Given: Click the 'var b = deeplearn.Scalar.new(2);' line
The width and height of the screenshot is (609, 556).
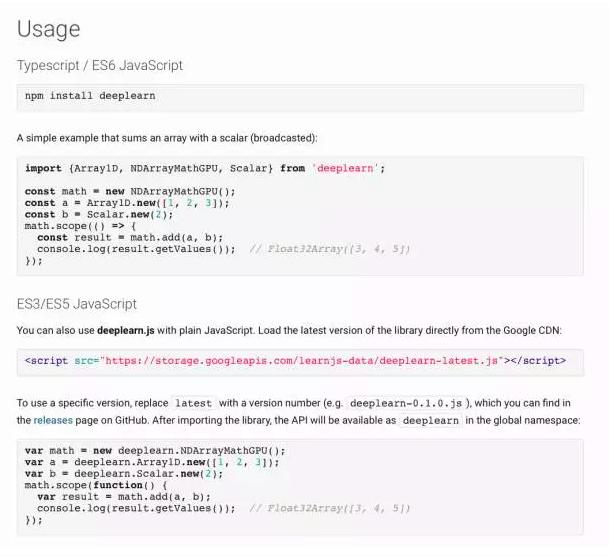Looking at the screenshot, I should click(124, 474).
